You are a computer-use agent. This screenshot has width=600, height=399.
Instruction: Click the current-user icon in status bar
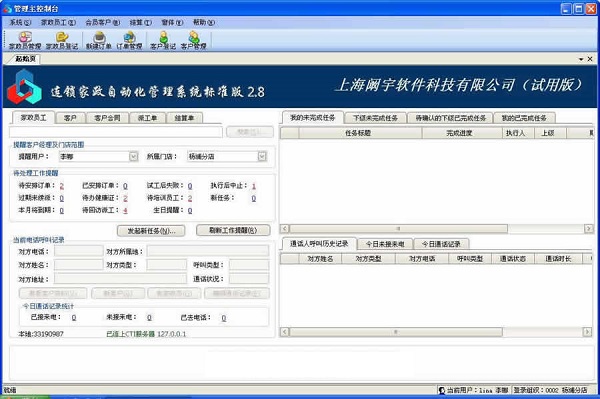pyautogui.click(x=442, y=390)
